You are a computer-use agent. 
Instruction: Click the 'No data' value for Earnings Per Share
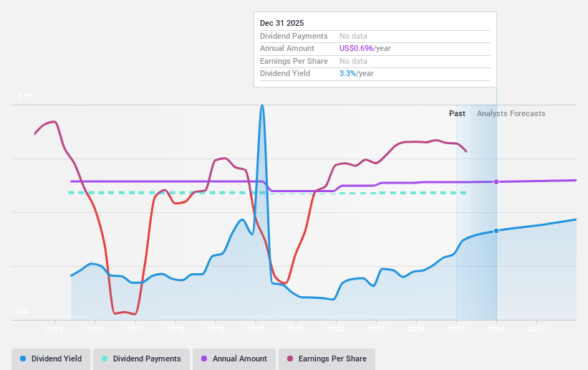(353, 61)
